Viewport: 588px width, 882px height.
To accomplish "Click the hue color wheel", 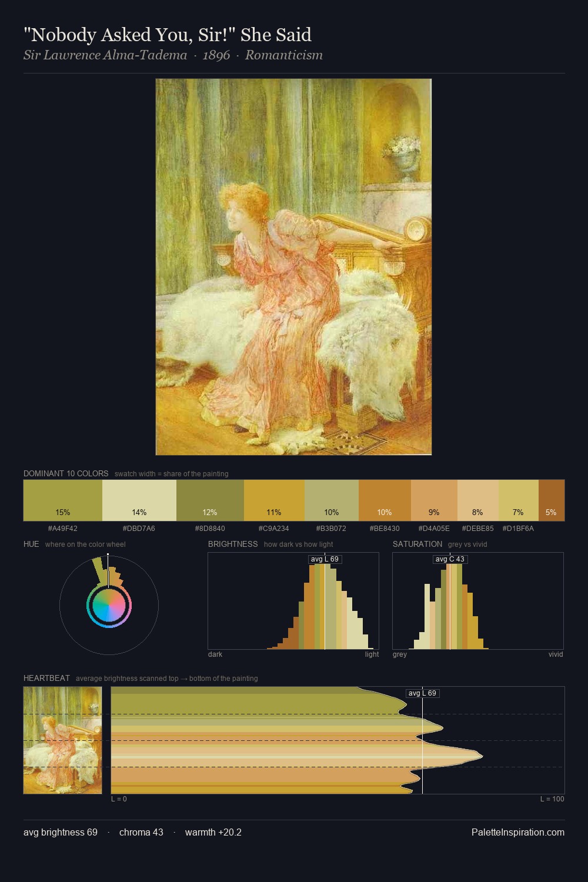I will click(x=109, y=605).
